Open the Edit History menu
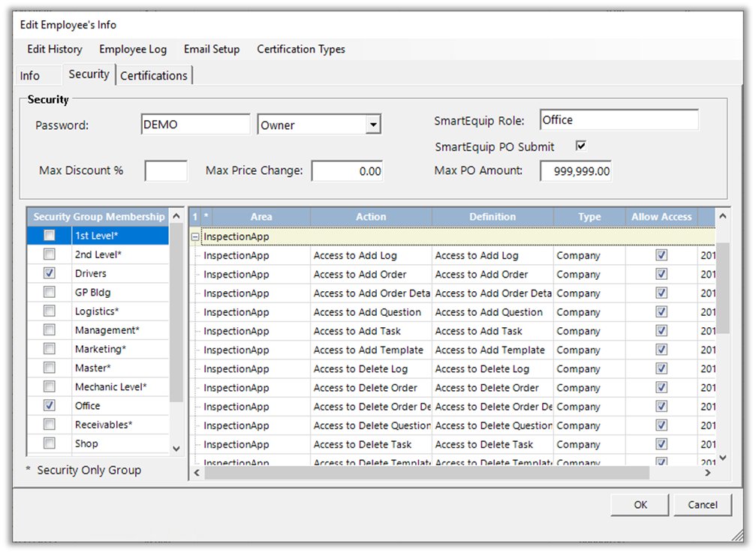The width and height of the screenshot is (756, 553). (55, 50)
